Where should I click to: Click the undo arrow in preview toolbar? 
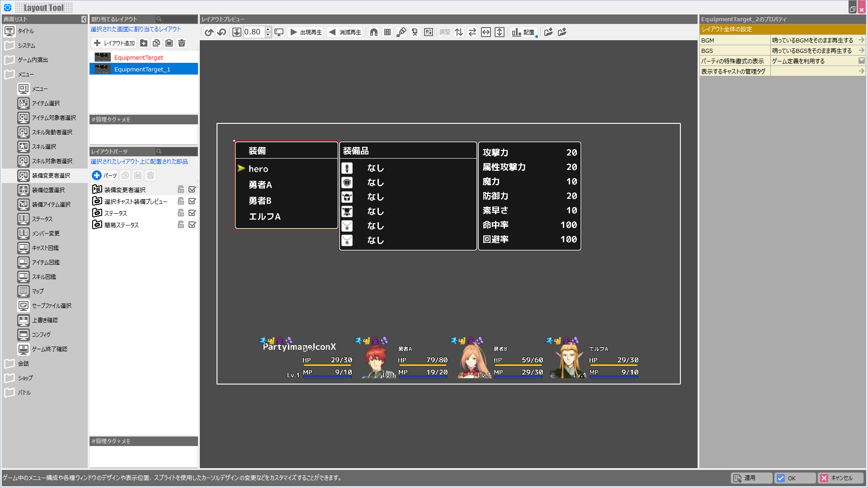[x=209, y=32]
